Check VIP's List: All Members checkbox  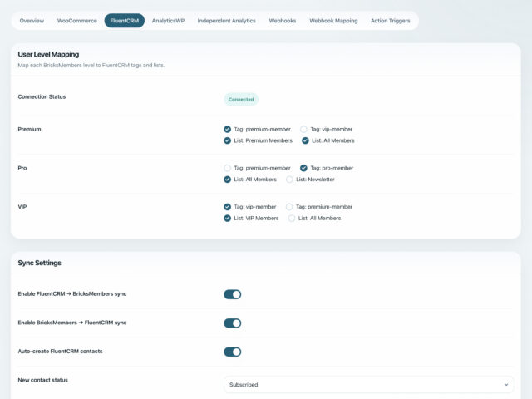(292, 218)
